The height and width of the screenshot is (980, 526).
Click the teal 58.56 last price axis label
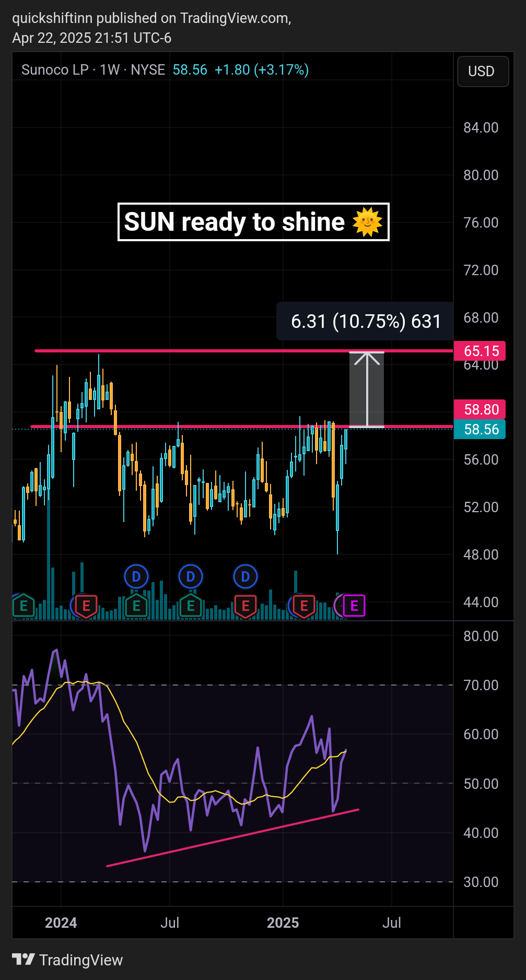[480, 429]
